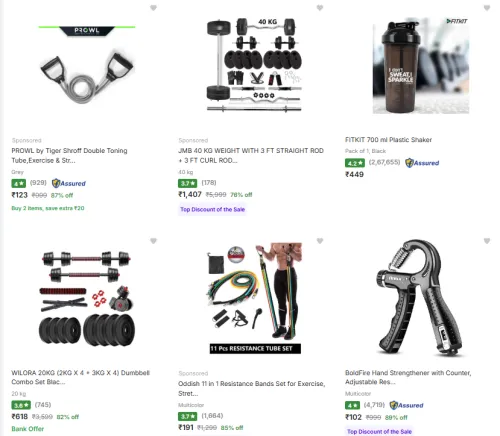This screenshot has width=500, height=436.
Task: Open JMB 40 KG WEIGHT title link
Action: (251, 155)
